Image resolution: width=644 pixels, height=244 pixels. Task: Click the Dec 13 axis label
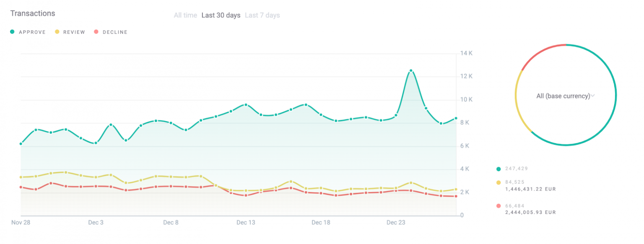tap(246, 223)
